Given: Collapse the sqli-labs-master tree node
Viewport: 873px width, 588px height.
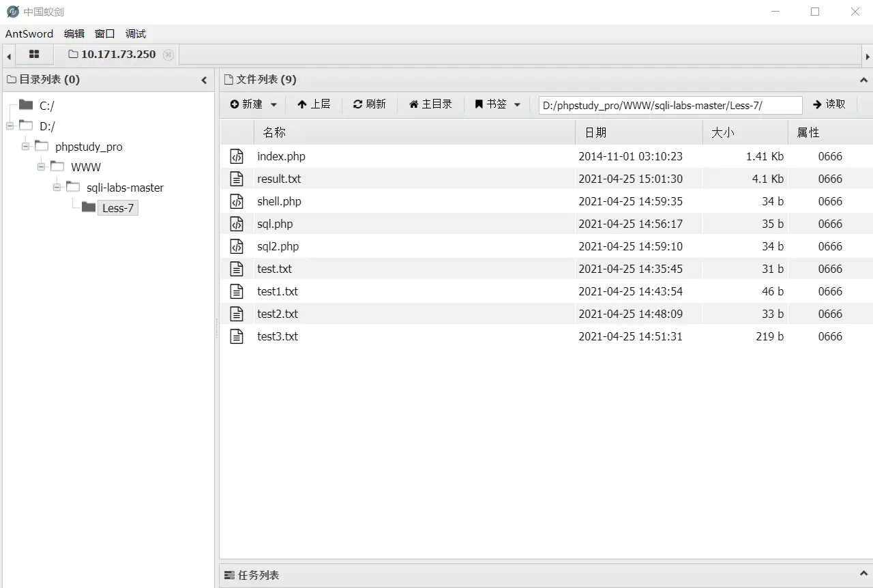Looking at the screenshot, I should 57,188.
